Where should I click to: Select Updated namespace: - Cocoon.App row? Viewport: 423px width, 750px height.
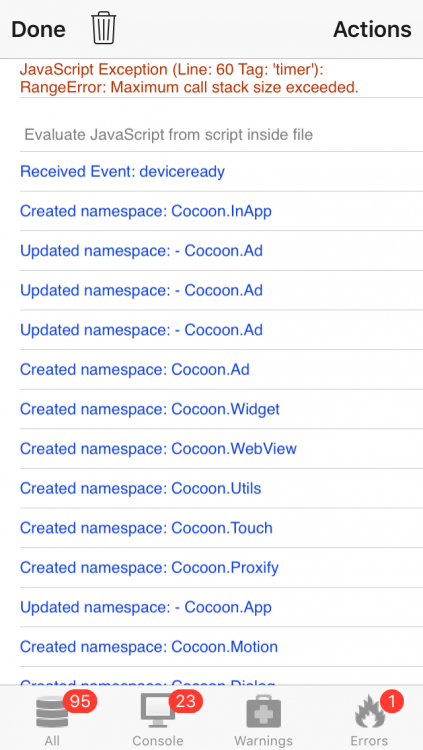(221, 607)
